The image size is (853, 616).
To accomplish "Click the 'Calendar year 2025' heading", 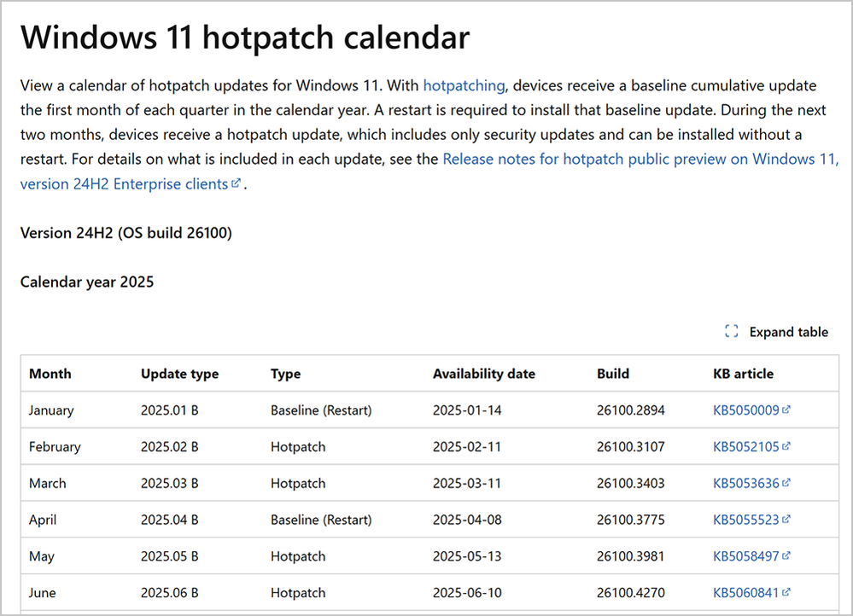I will [x=87, y=282].
